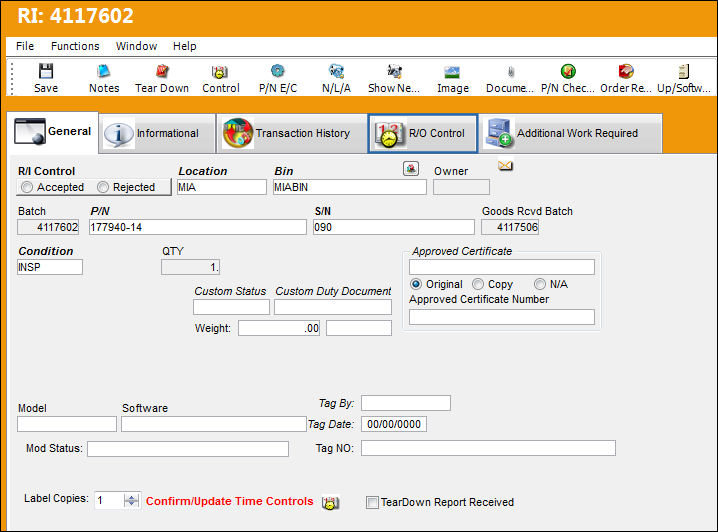Select the N/A certificate option

point(540,284)
